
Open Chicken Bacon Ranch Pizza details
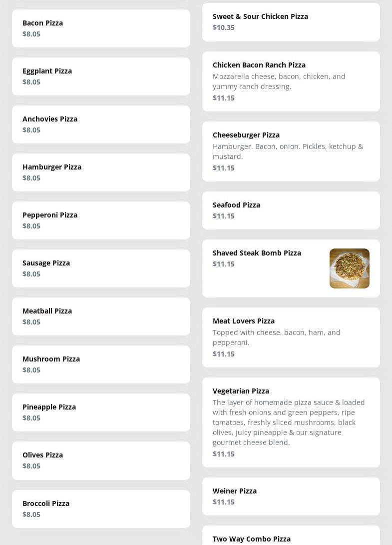[291, 81]
